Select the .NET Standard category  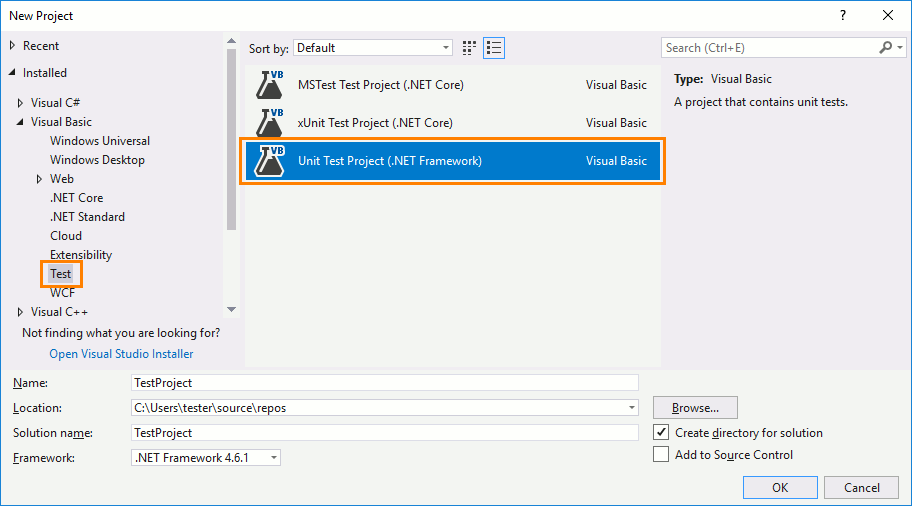pos(87,216)
